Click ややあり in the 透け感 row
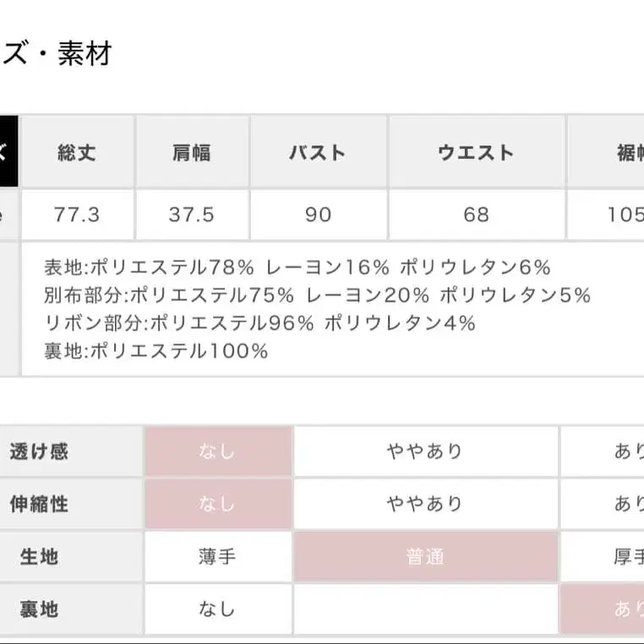This screenshot has height=644, width=644. point(425,451)
